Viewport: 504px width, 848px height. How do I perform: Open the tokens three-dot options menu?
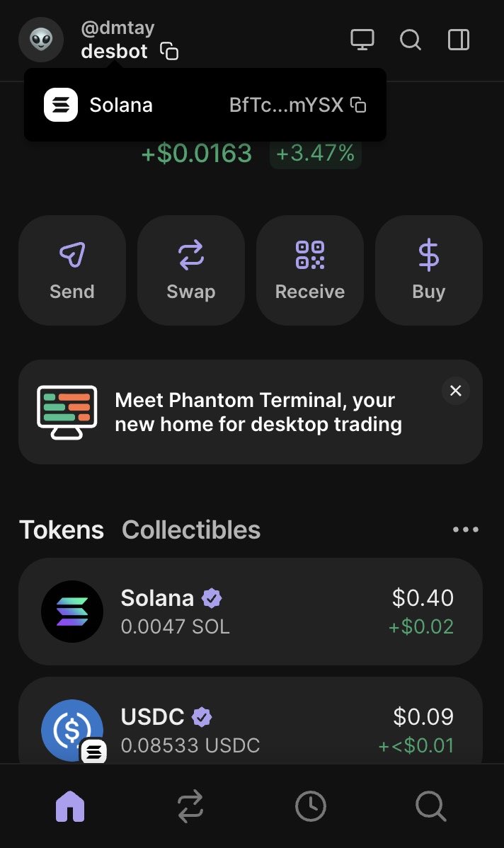(x=465, y=529)
